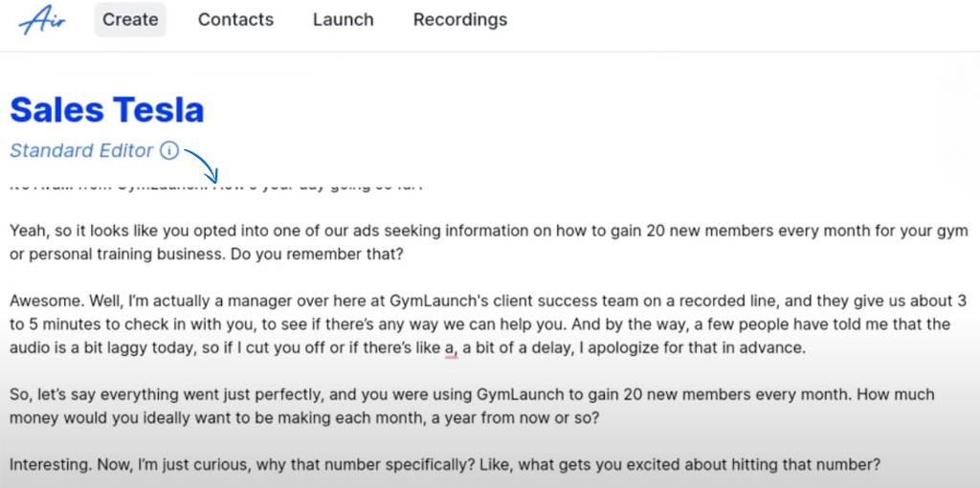Open the Contacts tab

click(x=235, y=19)
